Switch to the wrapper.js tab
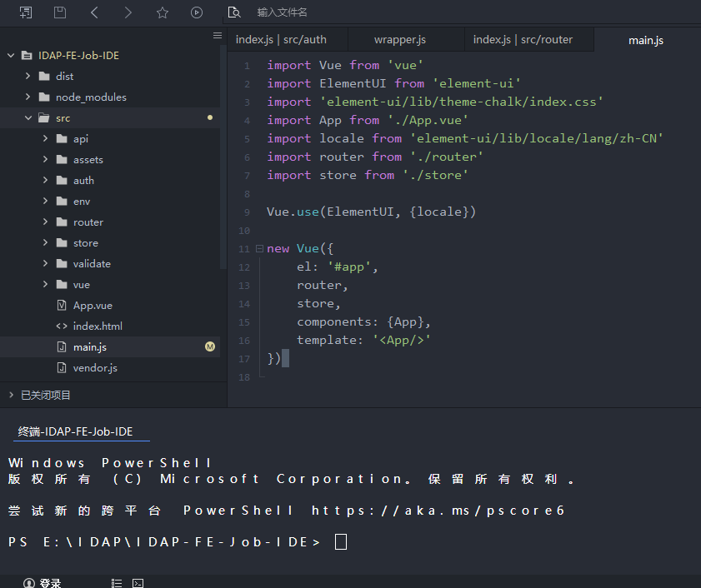Viewport: 701px width, 588px height. [x=405, y=40]
